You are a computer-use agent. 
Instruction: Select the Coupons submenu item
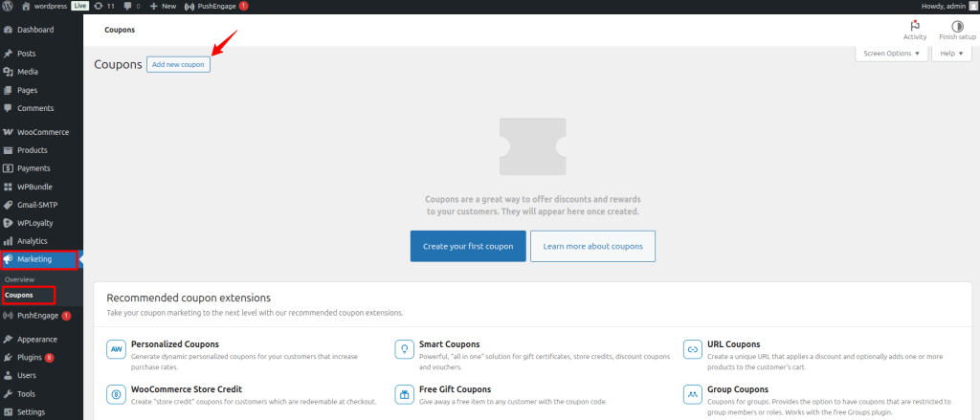coord(19,295)
